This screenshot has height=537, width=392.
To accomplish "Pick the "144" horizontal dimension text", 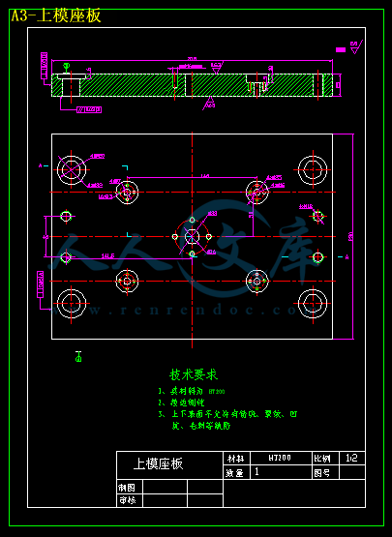I will (x=205, y=175).
